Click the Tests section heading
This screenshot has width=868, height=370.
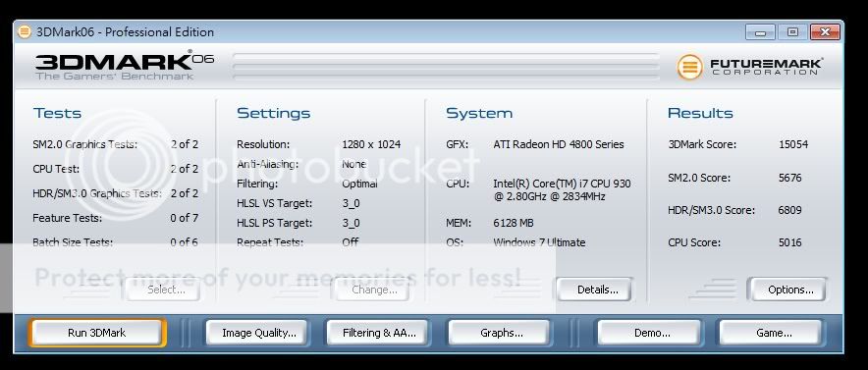pos(57,114)
